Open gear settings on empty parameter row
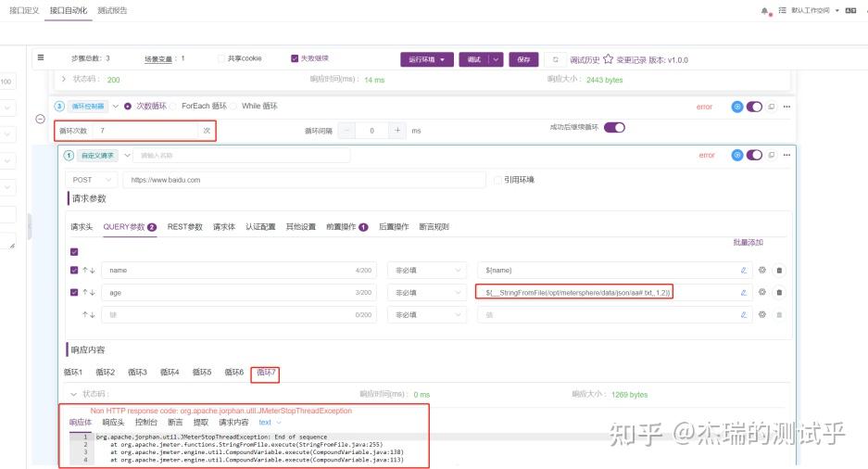The image size is (868, 469). pos(762,314)
